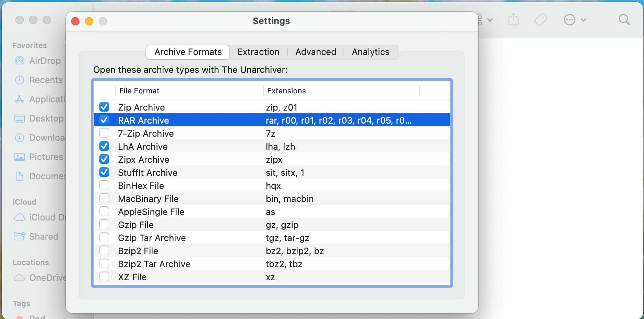Click the Pictures icon in Finder sidebar
The width and height of the screenshot is (644, 319).
pyautogui.click(x=20, y=157)
